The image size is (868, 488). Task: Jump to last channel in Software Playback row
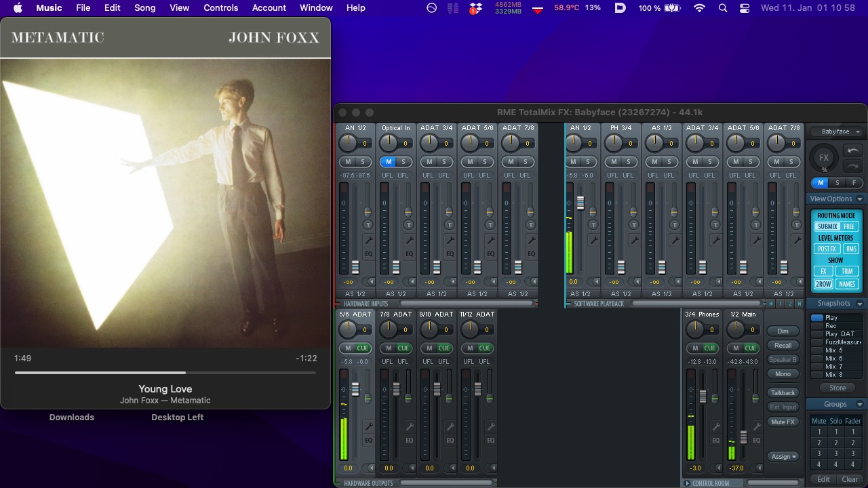pos(800,304)
